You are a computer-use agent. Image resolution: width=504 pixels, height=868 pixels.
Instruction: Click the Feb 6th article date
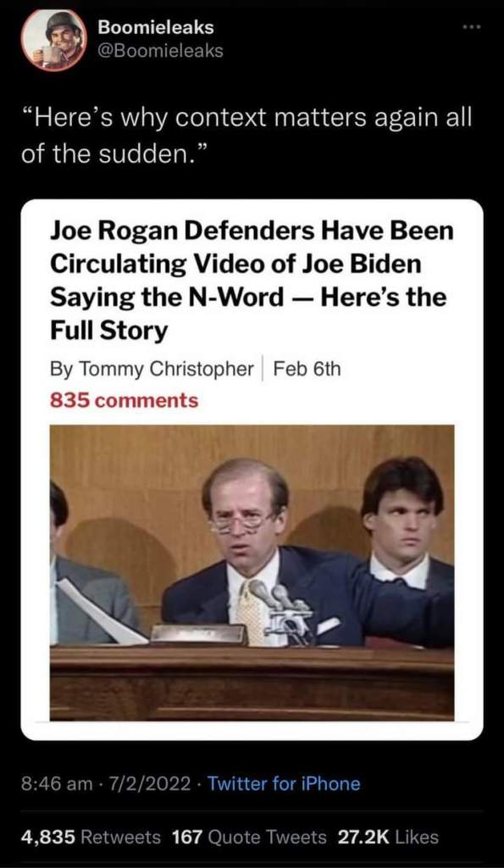(x=307, y=369)
